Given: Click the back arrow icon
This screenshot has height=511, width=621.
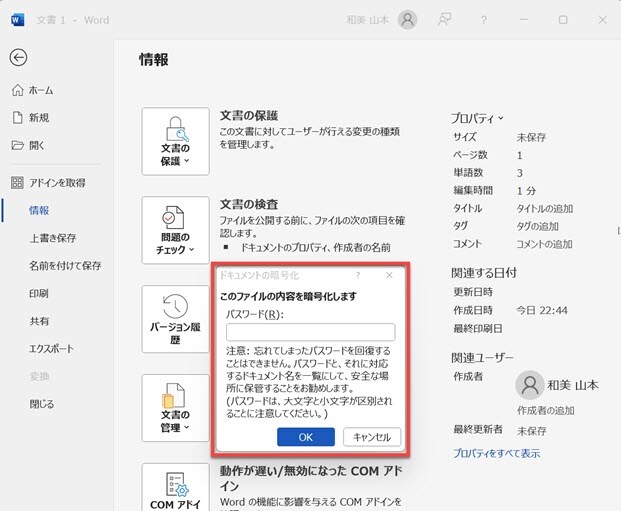Looking at the screenshot, I should pos(18,58).
